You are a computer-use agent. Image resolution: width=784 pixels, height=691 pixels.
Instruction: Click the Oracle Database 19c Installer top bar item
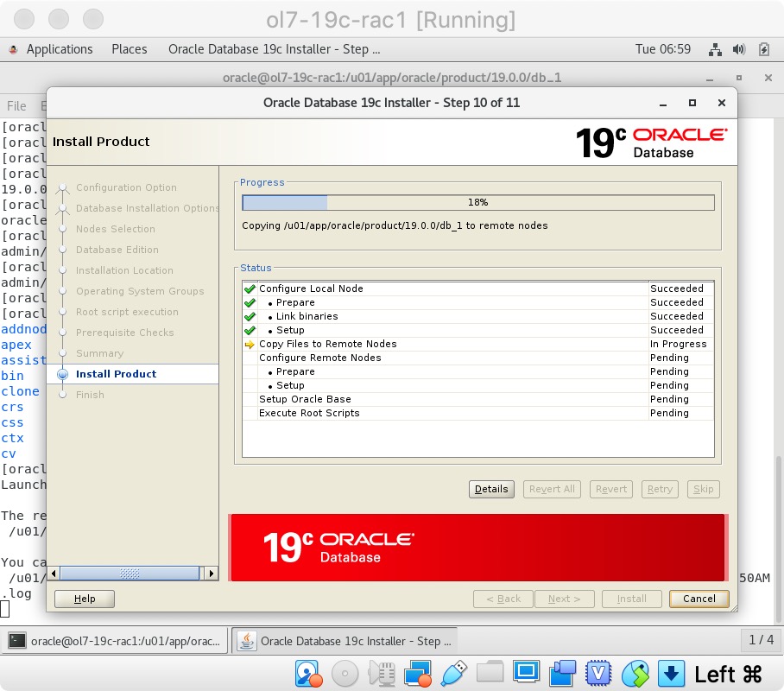coord(274,49)
